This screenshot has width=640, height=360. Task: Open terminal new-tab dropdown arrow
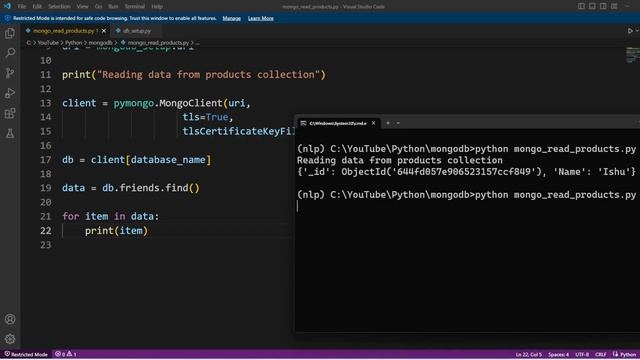(398, 123)
